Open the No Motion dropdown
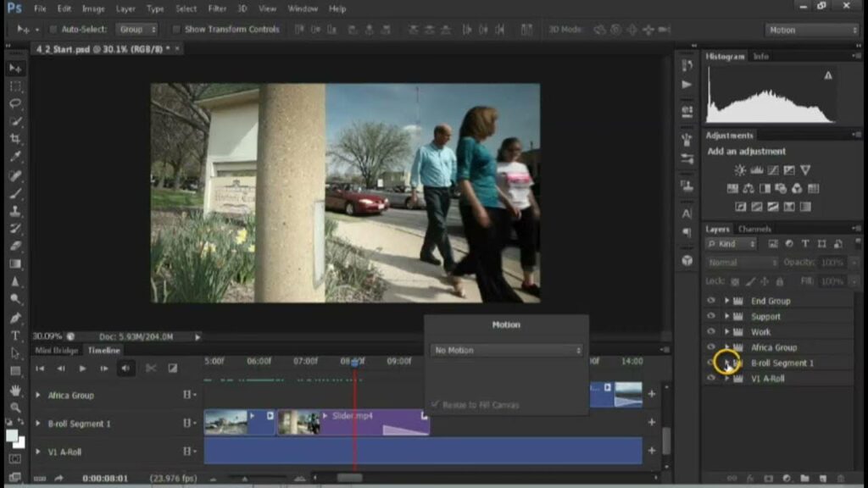The width and height of the screenshot is (868, 488). pos(507,350)
